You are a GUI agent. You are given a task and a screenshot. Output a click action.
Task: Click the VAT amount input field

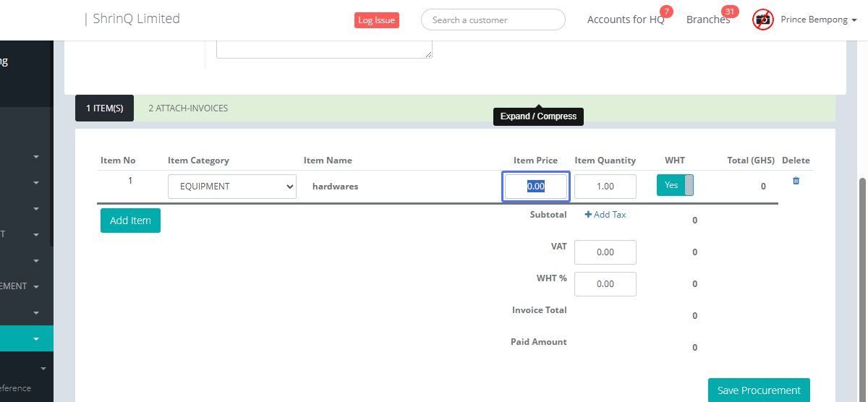pos(605,252)
